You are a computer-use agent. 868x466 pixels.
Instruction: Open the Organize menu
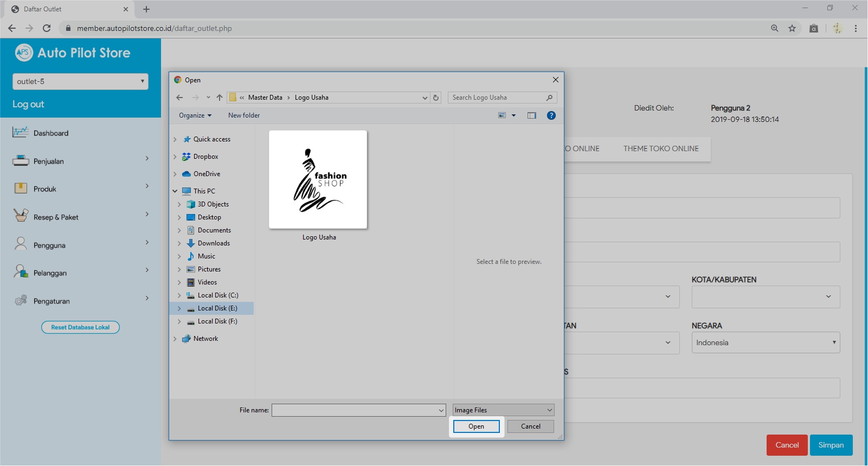click(195, 115)
